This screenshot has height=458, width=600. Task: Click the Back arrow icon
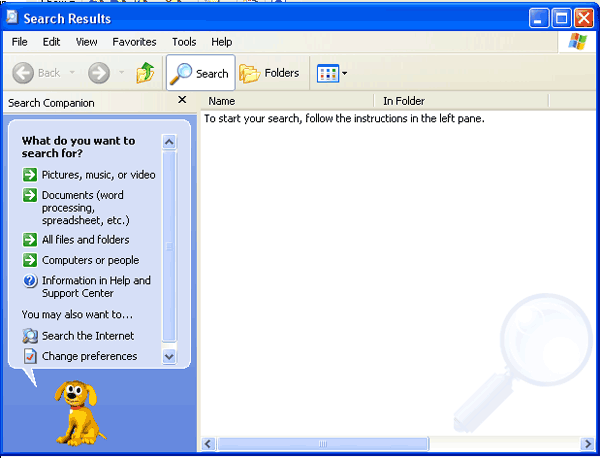tap(24, 73)
